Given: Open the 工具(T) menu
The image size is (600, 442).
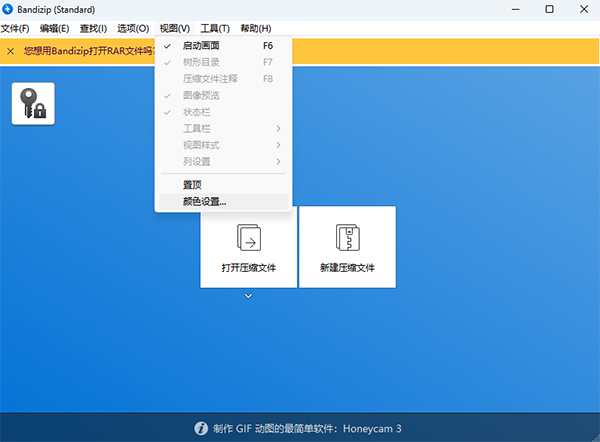Looking at the screenshot, I should click(x=215, y=28).
